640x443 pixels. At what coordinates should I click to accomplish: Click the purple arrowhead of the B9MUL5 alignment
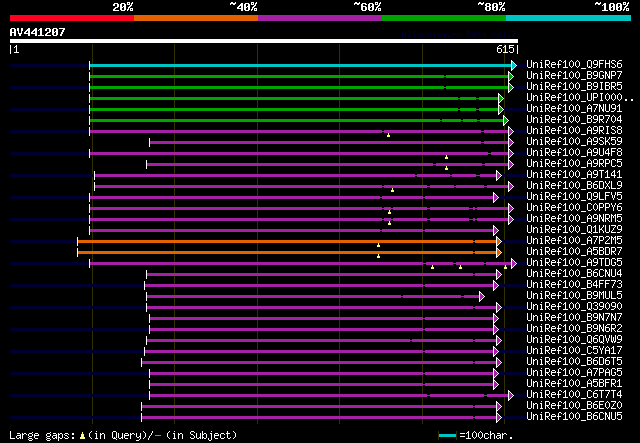pos(481,296)
